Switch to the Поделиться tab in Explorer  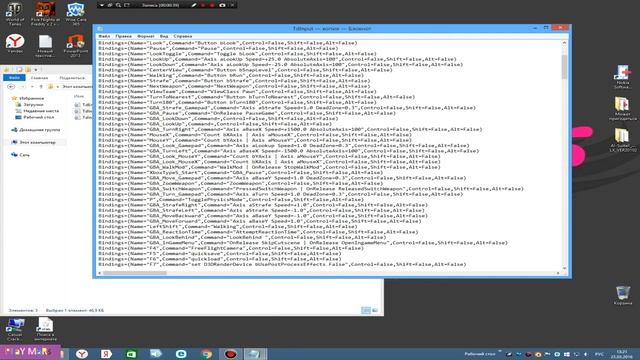click(72, 78)
